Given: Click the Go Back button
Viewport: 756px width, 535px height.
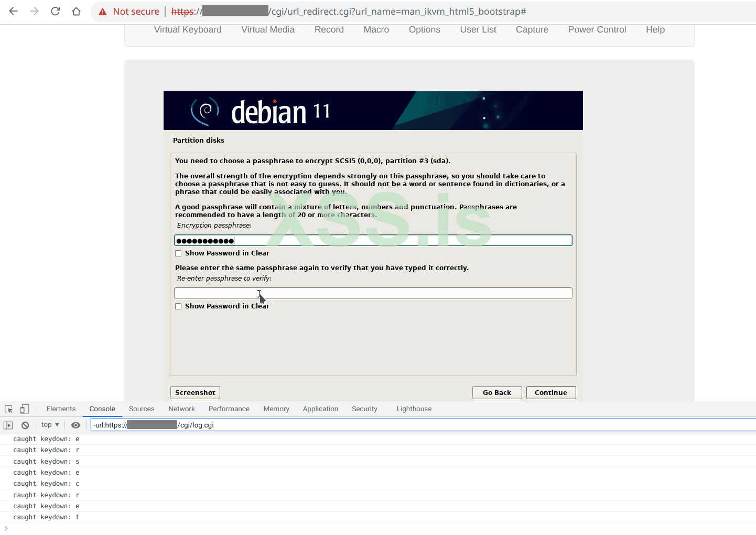Looking at the screenshot, I should [497, 393].
